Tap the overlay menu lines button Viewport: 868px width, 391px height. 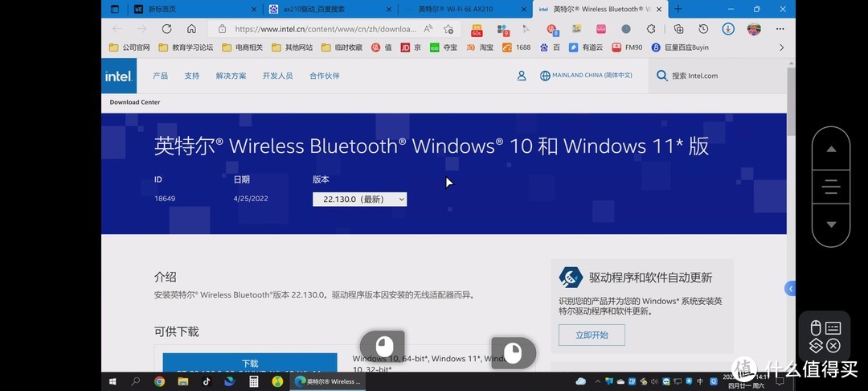[x=831, y=187]
